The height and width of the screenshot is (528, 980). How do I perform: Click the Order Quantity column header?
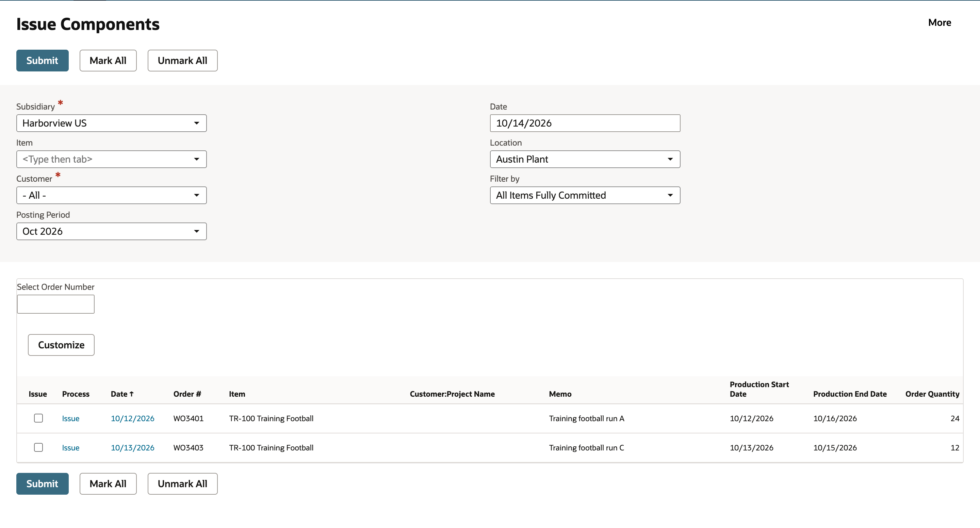[932, 394]
